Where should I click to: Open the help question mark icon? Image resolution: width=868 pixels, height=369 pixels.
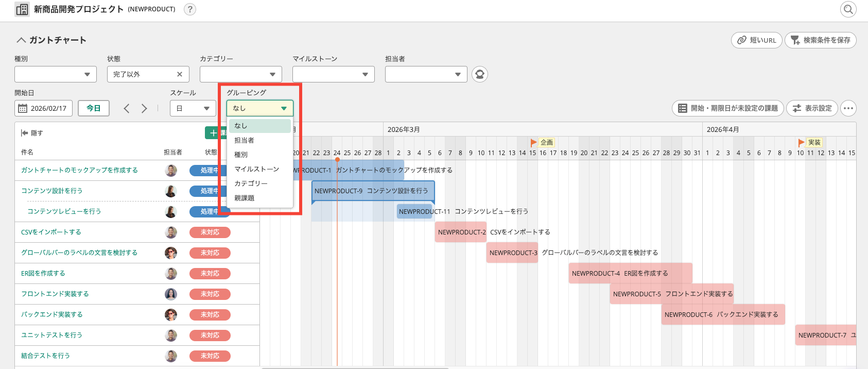point(190,9)
